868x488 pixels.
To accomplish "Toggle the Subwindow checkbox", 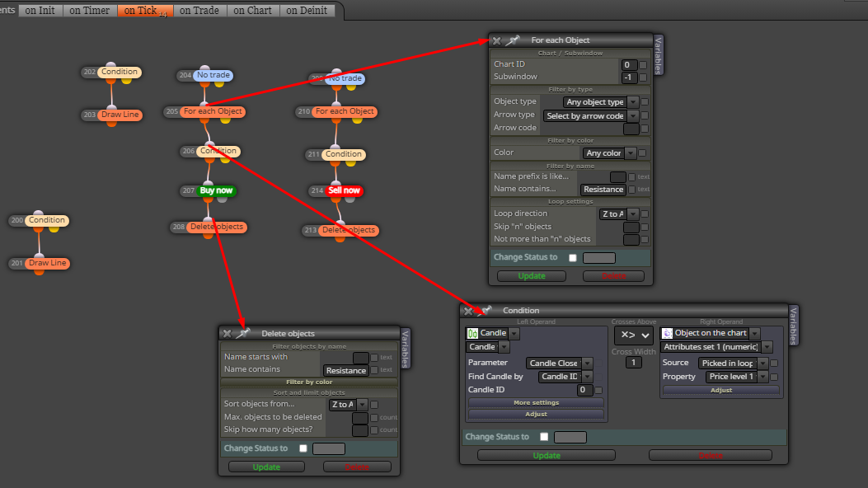I will click(643, 77).
